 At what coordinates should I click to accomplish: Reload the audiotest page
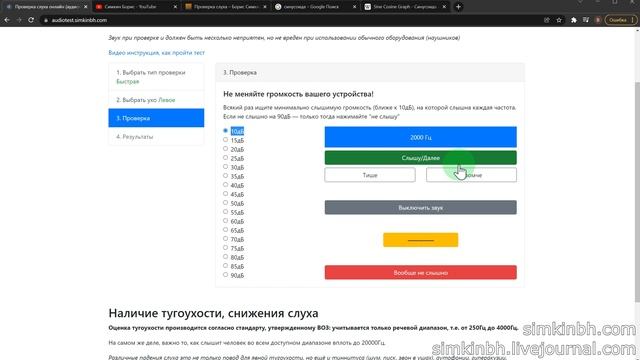(31, 20)
